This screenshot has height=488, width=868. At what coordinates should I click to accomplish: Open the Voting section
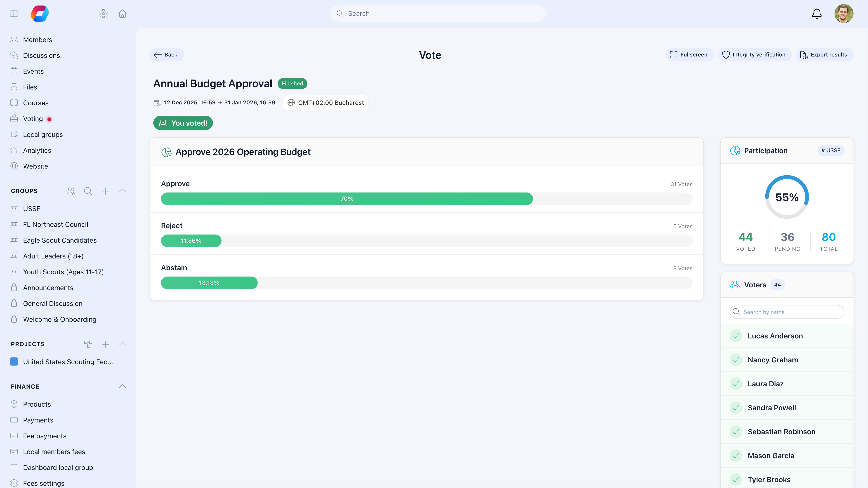(33, 119)
